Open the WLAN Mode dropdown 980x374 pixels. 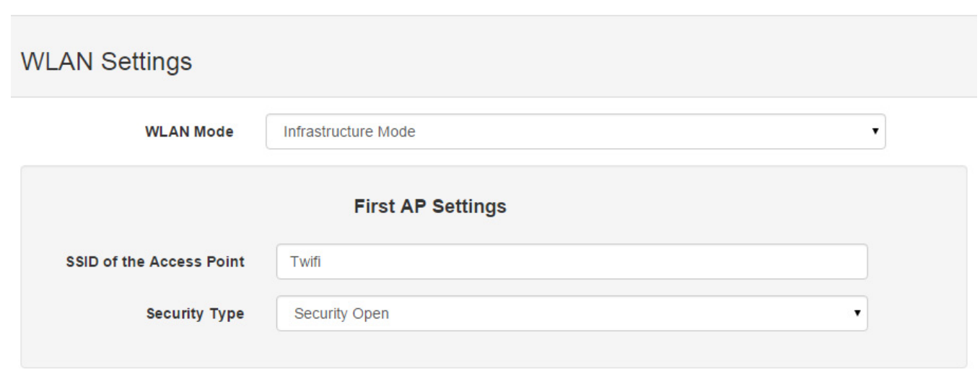click(575, 131)
